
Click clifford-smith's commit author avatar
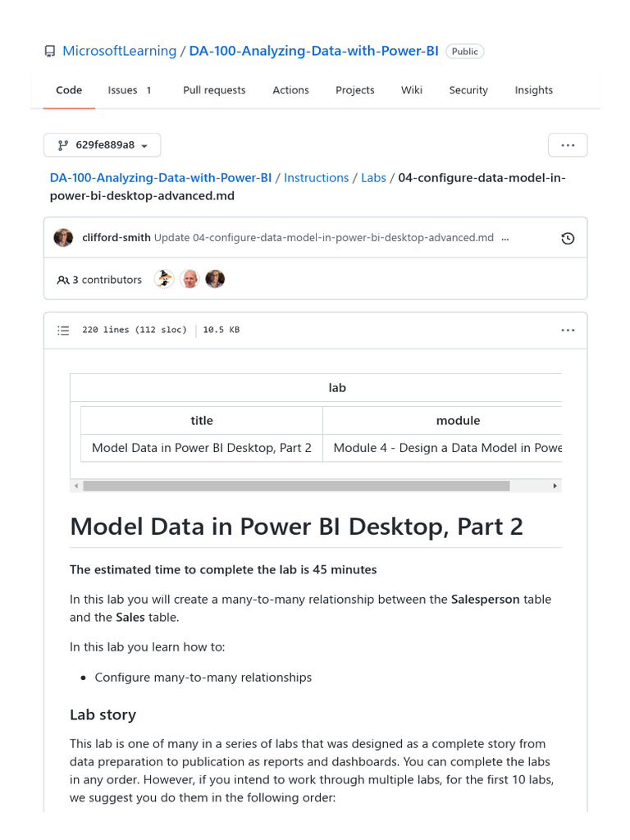click(63, 237)
